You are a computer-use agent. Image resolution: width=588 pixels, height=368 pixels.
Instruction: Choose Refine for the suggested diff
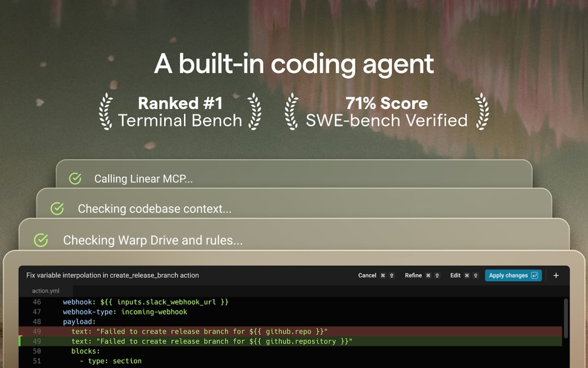413,276
